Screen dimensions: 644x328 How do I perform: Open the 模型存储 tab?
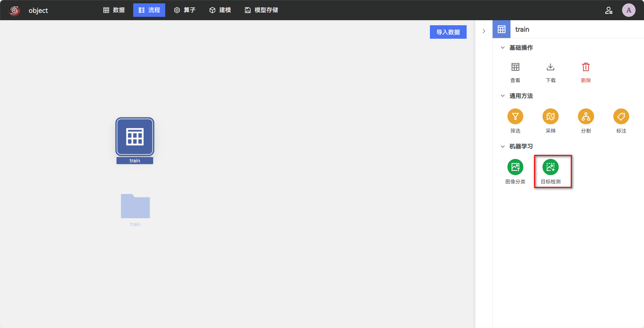click(x=261, y=10)
